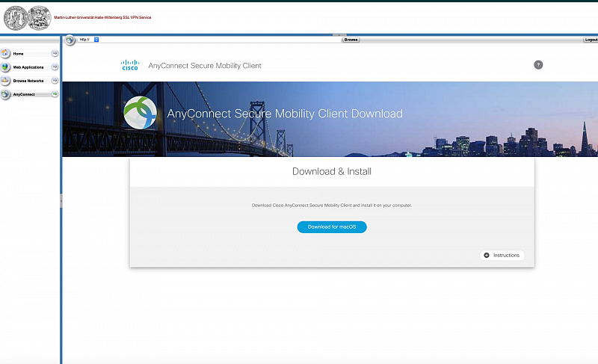The width and height of the screenshot is (598, 364).
Task: Click the top frame resize handle above Browse
Action: [x=339, y=34]
